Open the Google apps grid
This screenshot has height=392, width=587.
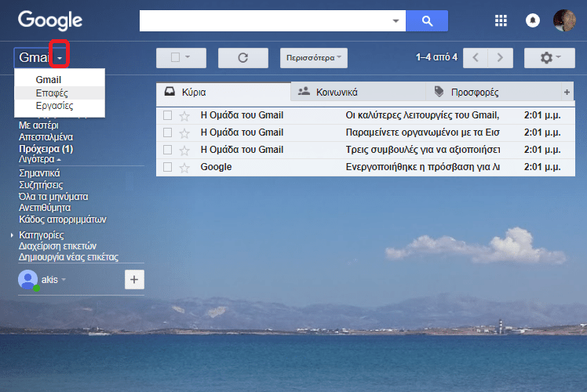click(501, 20)
